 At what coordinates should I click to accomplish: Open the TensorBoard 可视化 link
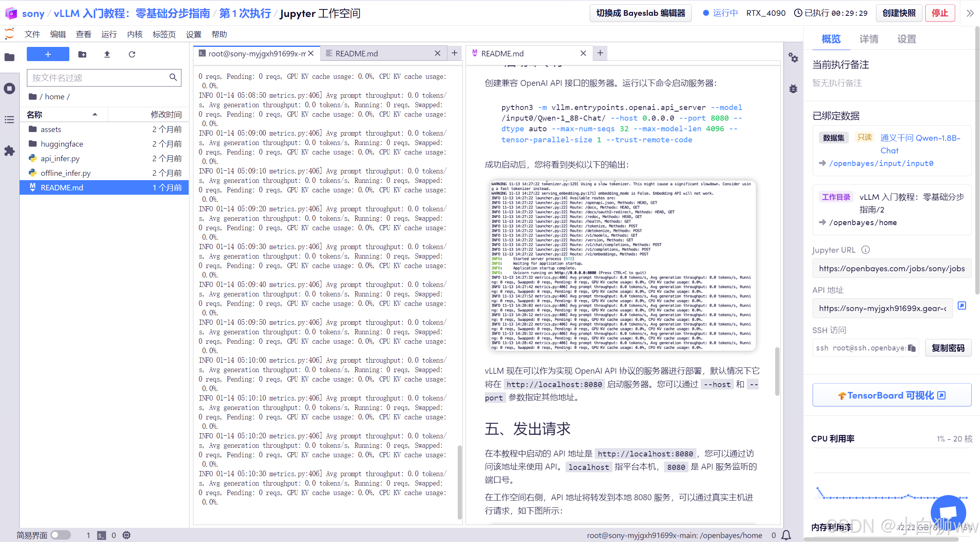(892, 395)
